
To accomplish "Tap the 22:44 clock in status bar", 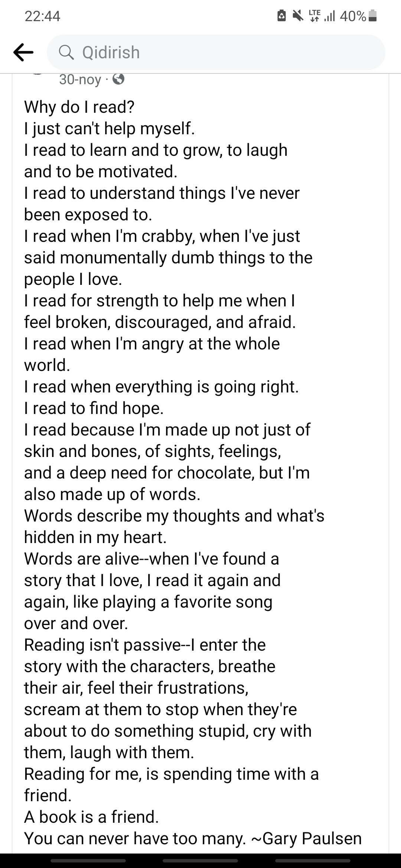I will (42, 16).
